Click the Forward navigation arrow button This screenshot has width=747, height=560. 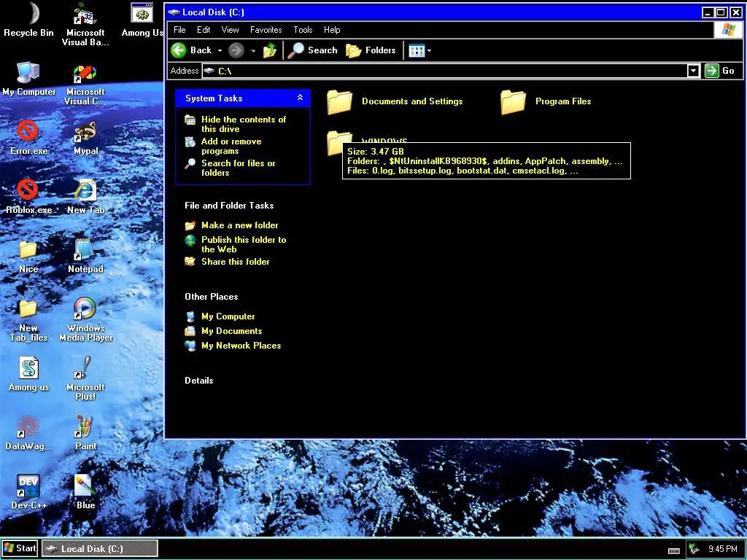[236, 50]
